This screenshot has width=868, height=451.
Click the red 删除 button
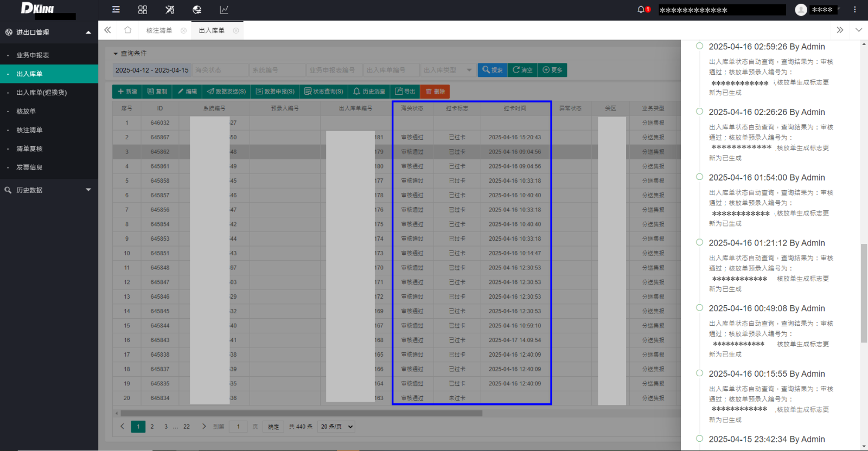(x=435, y=92)
